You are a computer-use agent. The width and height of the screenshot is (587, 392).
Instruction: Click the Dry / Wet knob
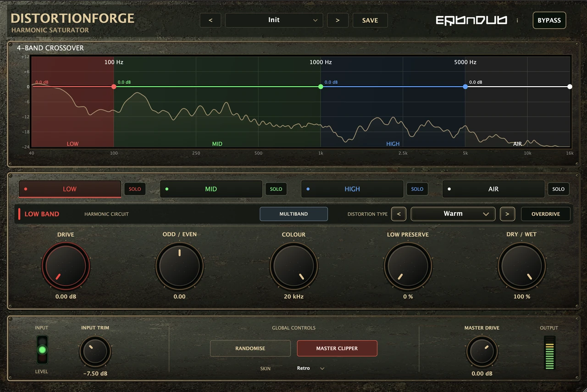[x=522, y=266]
